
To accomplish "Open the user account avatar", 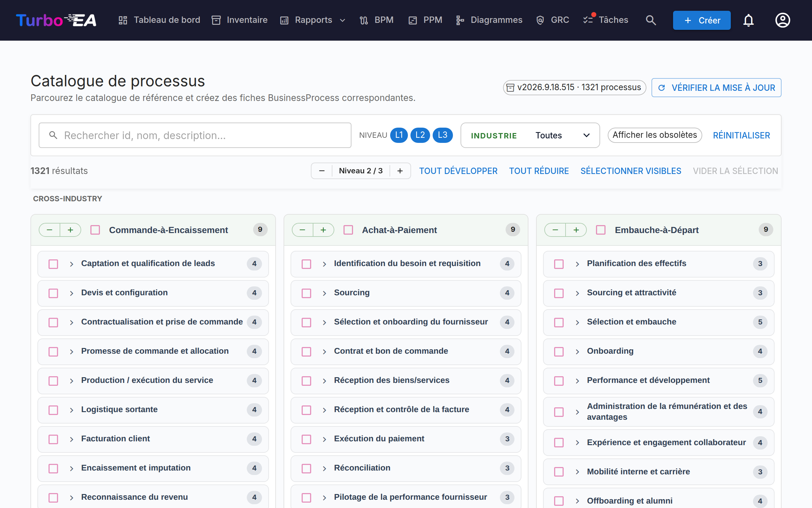I will tap(783, 20).
